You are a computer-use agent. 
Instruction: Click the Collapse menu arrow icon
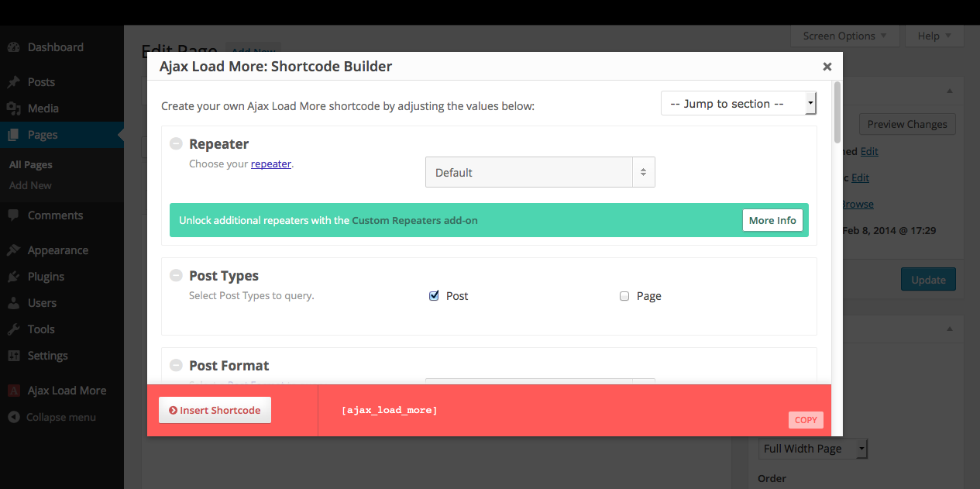pos(13,417)
